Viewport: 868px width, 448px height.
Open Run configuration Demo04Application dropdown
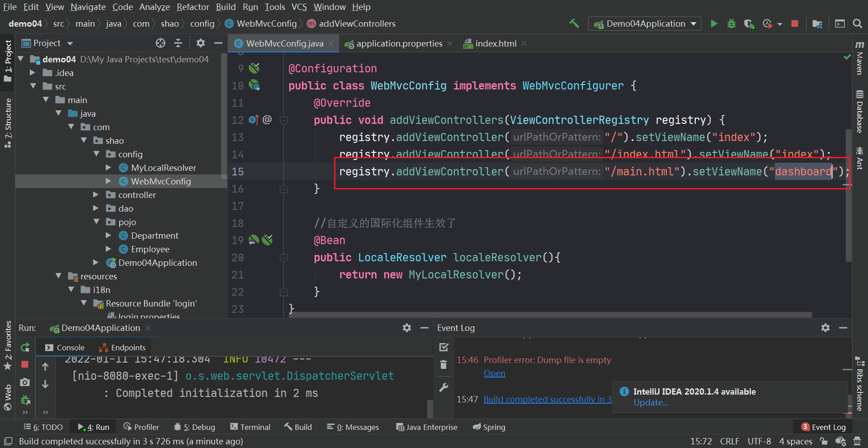645,24
